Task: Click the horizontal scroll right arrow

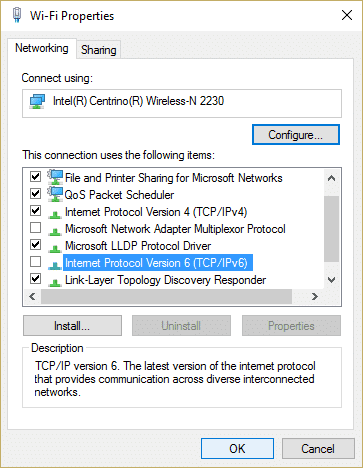Action: pos(314,296)
